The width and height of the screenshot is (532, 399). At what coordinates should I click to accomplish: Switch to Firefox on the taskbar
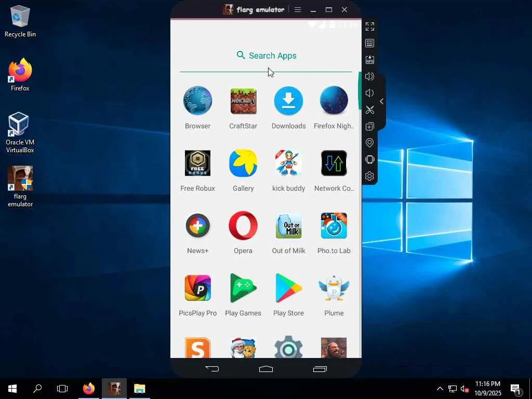tap(89, 389)
